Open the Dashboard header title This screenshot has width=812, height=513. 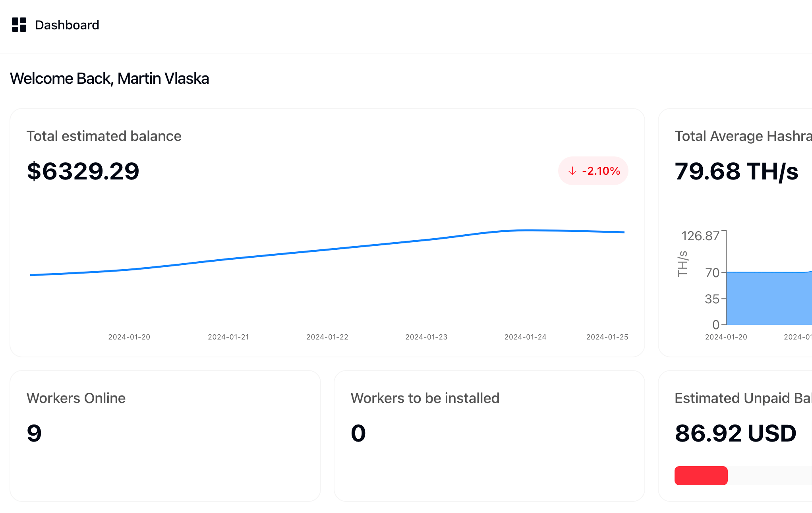pos(67,25)
